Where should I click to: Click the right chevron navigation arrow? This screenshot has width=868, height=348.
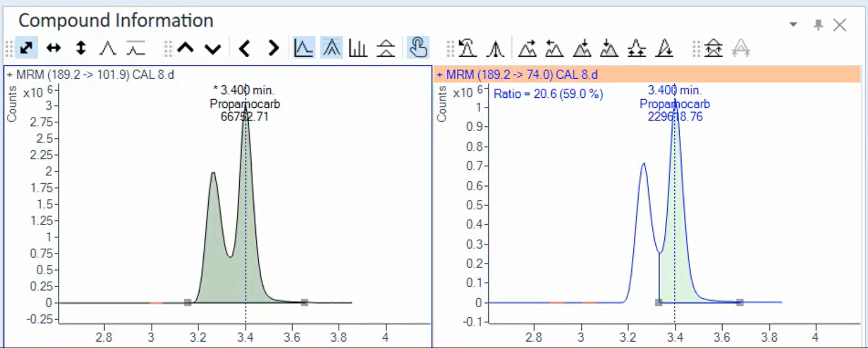[x=273, y=48]
